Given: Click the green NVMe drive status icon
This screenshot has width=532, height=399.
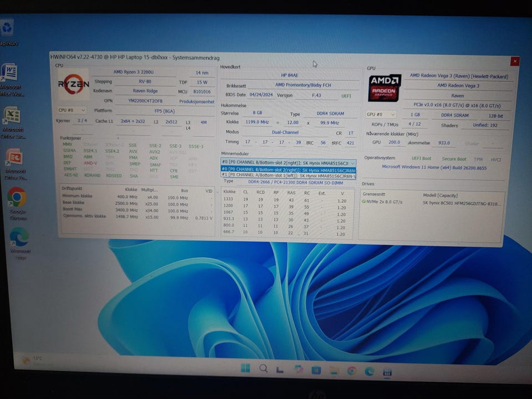Looking at the screenshot, I should point(364,202).
